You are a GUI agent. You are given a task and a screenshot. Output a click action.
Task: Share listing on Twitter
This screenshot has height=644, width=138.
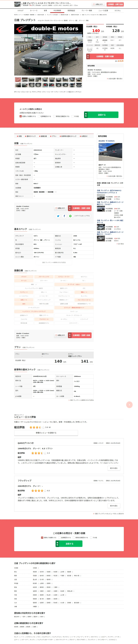(x=58, y=216)
